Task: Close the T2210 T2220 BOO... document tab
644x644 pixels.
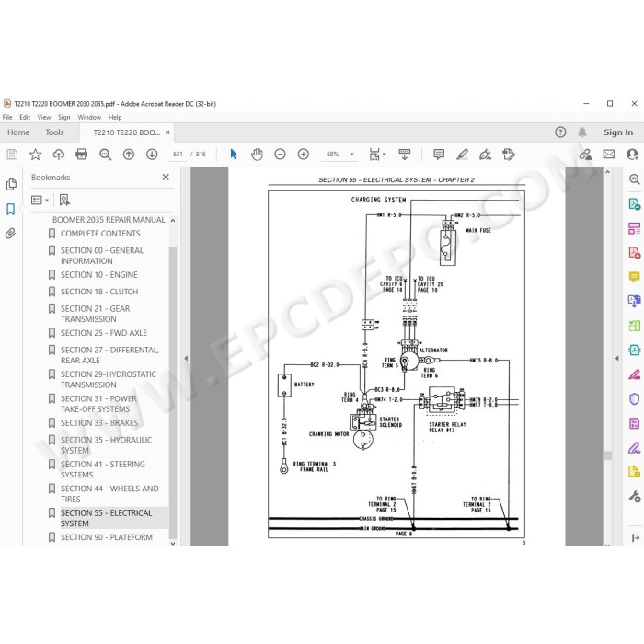Action: click(167, 132)
